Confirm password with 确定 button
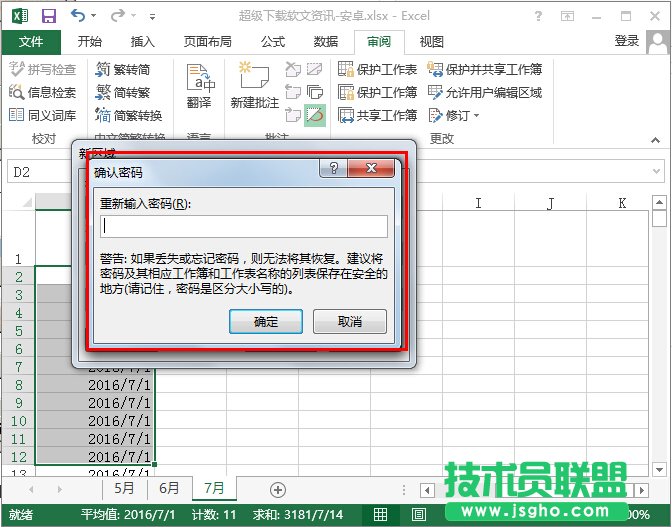Viewport: 672px width, 527px height. (x=265, y=321)
